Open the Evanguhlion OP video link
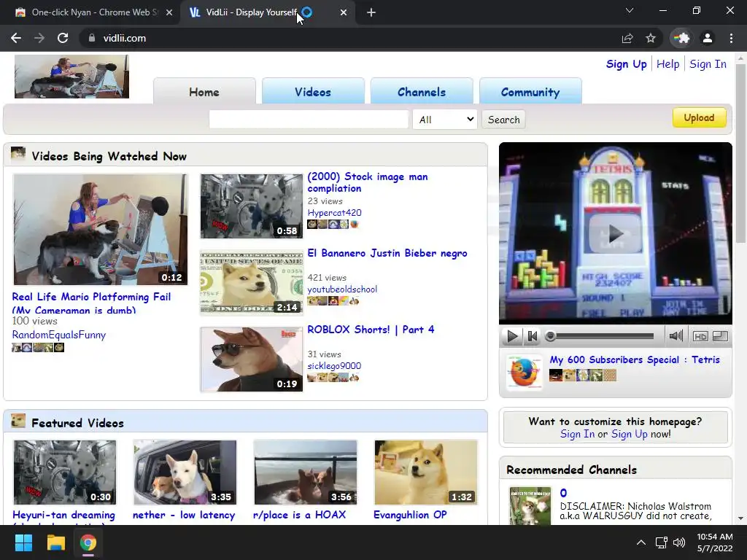The image size is (747, 560). pos(410,515)
